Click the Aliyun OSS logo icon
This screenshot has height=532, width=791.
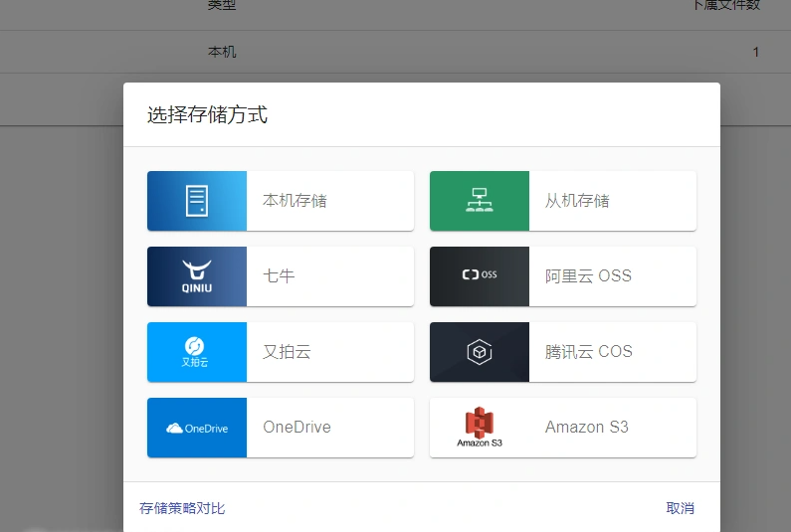[x=479, y=275]
